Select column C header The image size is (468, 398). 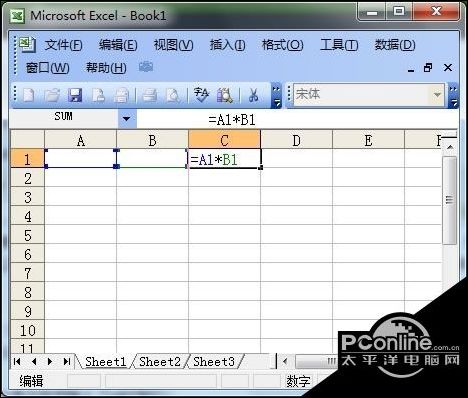(x=224, y=140)
